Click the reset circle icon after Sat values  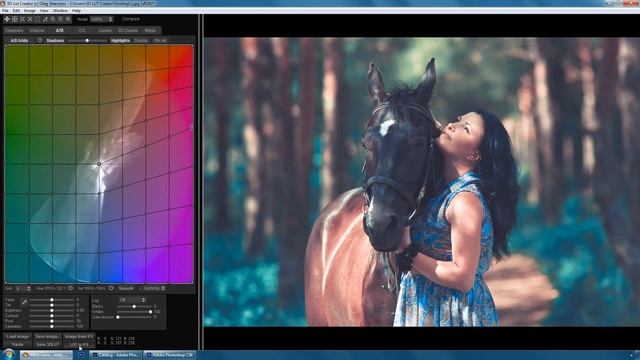point(111,288)
